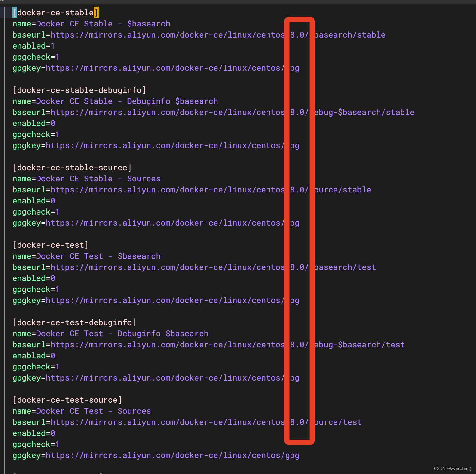Image resolution: width=476 pixels, height=474 pixels.
Task: Click the baseurl line ending in debug-$basearch/stable
Action: coord(213,112)
